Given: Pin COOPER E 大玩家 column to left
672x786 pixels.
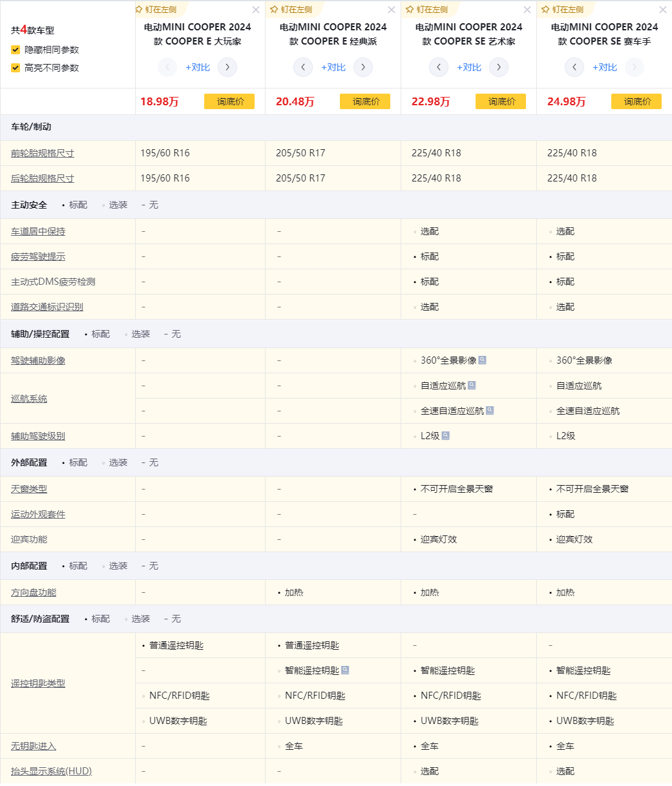Looking at the screenshot, I should (x=155, y=10).
